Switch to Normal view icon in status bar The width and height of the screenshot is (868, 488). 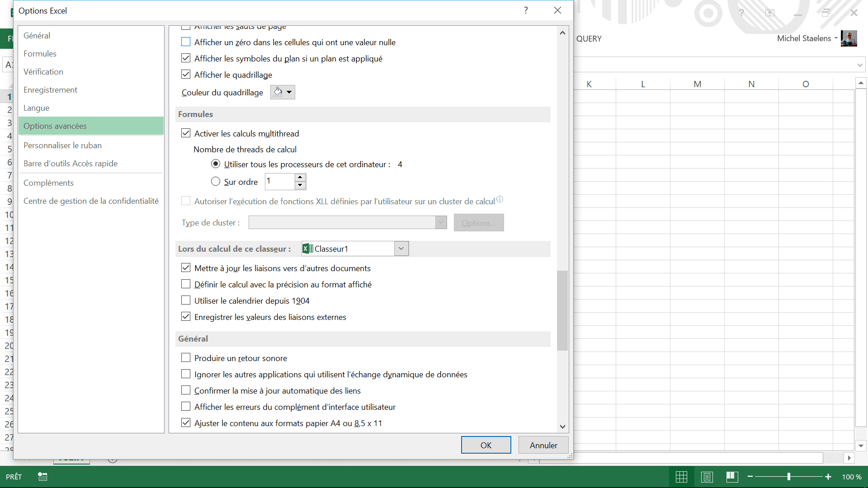[x=681, y=477]
